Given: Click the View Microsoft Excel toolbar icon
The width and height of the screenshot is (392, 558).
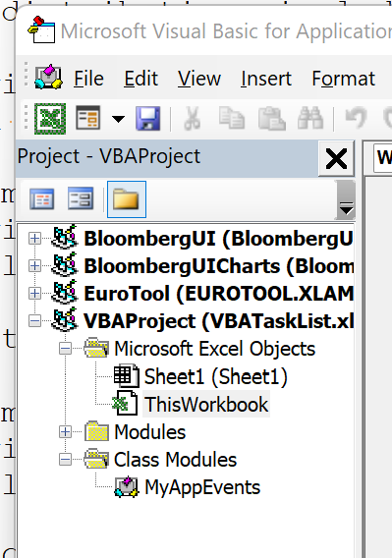Looking at the screenshot, I should click(50, 119).
